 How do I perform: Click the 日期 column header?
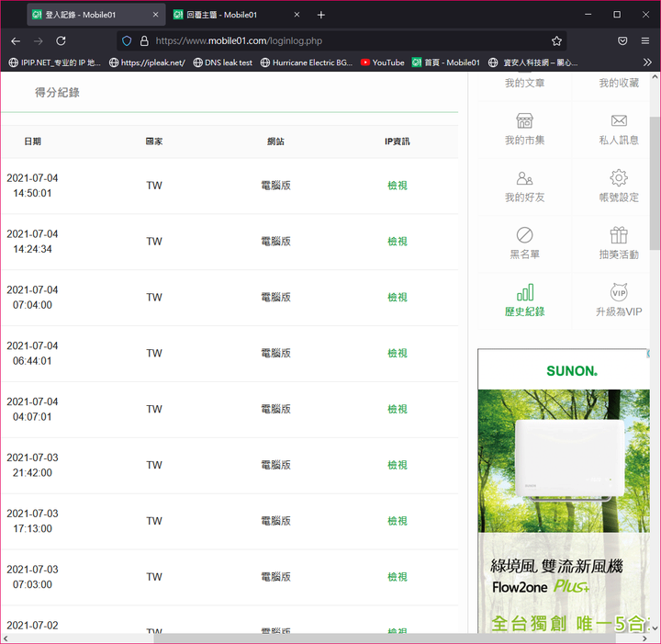[x=32, y=141]
